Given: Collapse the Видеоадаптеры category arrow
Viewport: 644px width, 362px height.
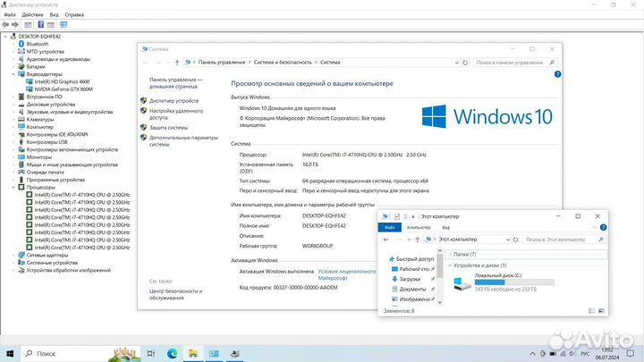Looking at the screenshot, I should point(13,74).
